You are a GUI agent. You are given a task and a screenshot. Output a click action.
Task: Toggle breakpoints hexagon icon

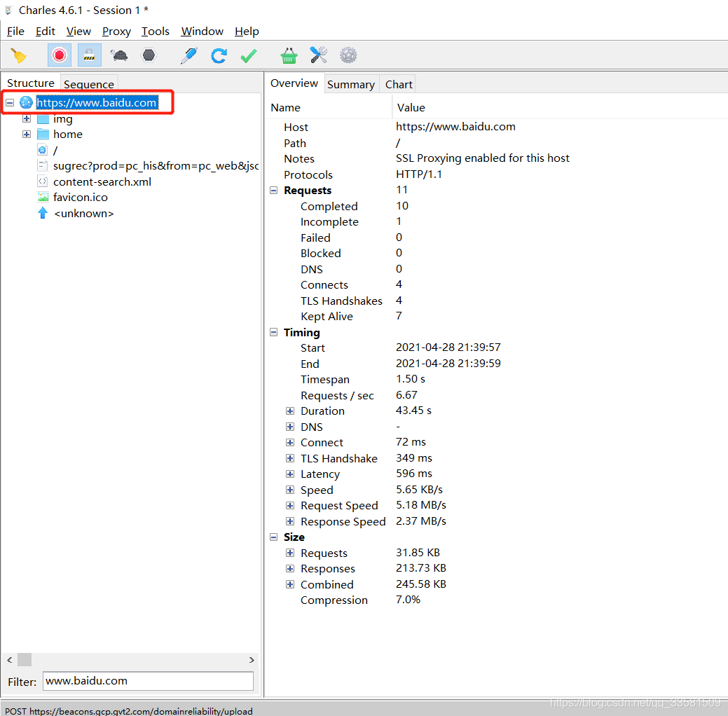(149, 55)
